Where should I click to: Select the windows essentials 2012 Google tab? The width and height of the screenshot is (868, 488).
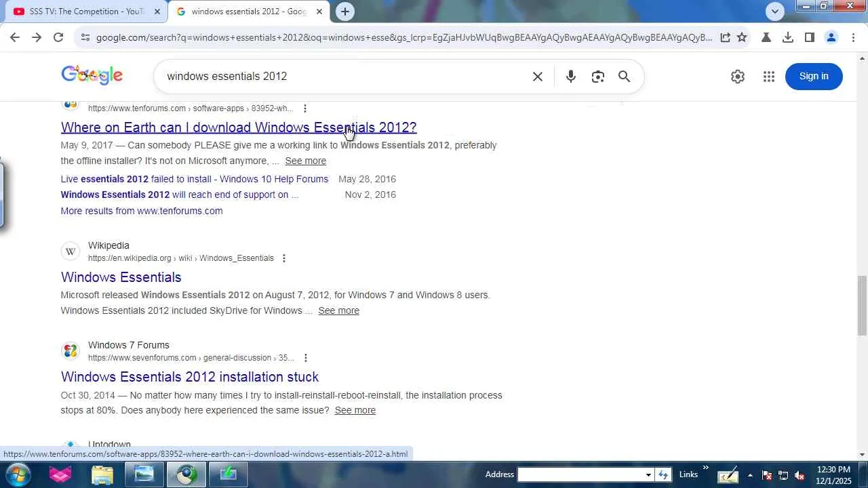point(248,12)
